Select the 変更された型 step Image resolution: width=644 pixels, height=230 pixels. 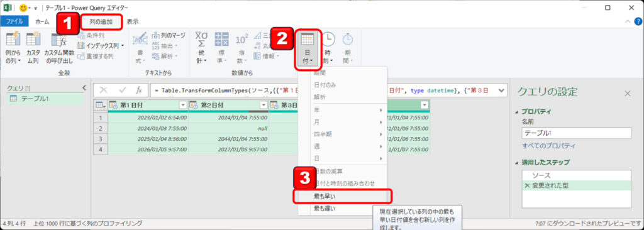[x=576, y=185]
